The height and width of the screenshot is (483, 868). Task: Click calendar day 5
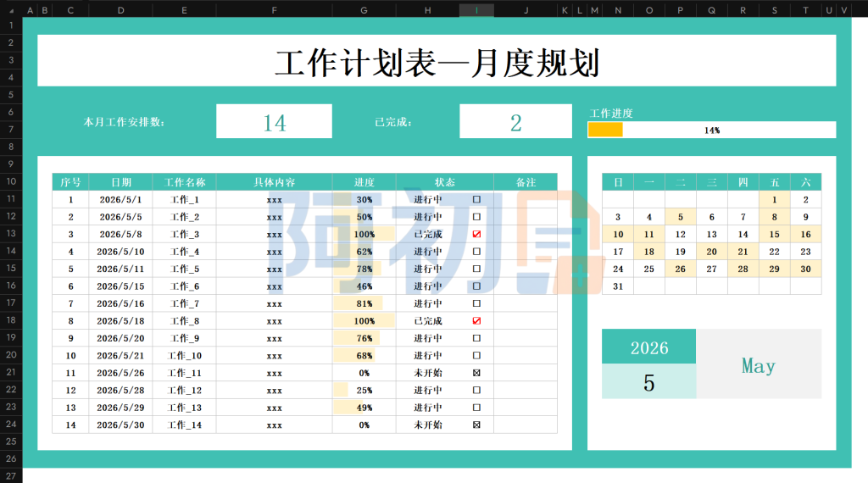pos(681,217)
